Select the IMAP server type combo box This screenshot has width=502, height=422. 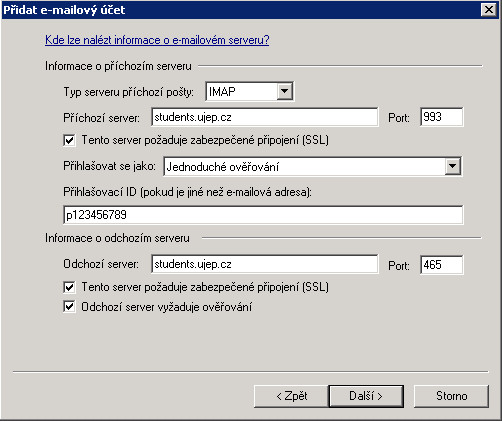click(249, 91)
